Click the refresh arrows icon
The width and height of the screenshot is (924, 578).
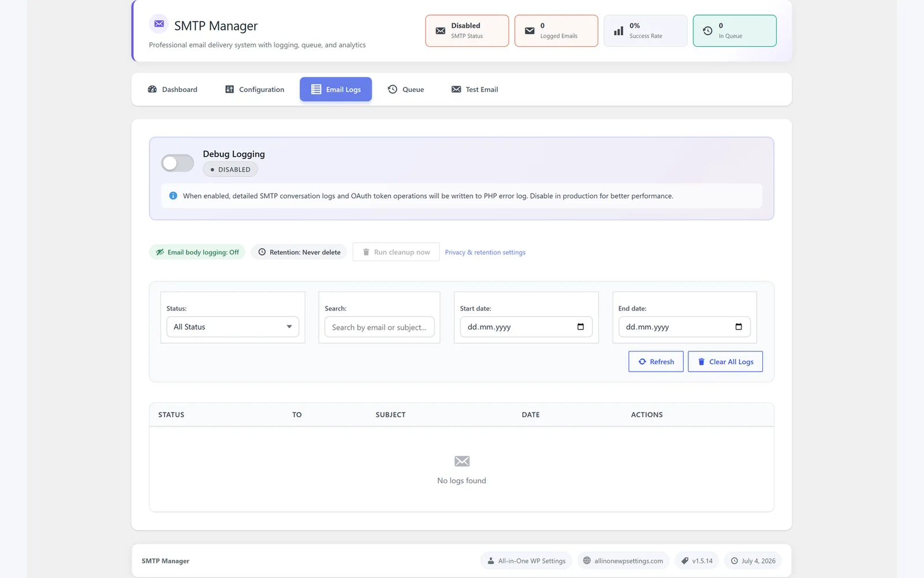click(642, 361)
